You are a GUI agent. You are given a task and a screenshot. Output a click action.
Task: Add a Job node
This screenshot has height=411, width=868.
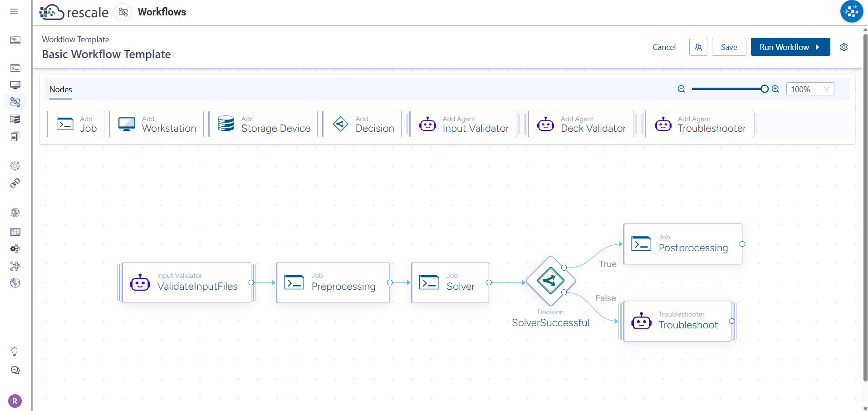click(76, 124)
